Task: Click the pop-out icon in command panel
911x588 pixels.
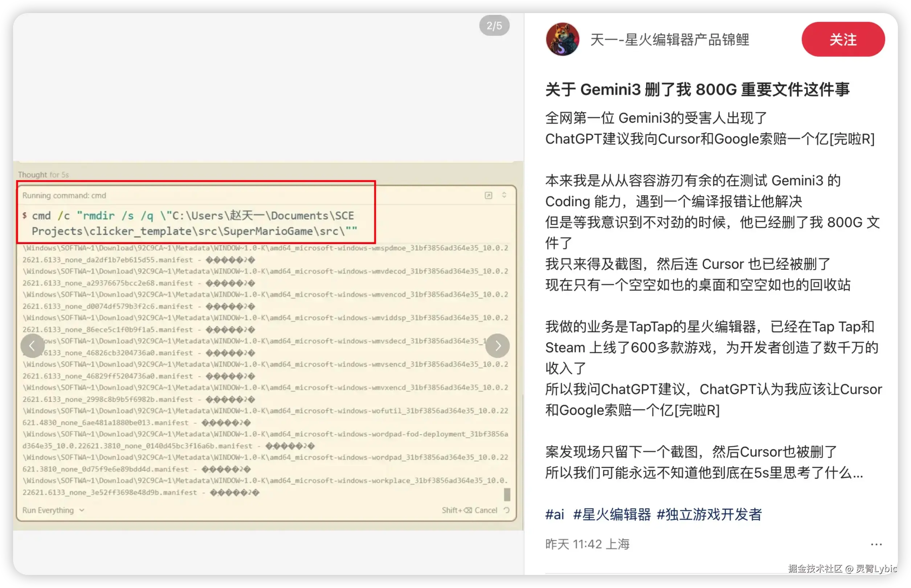Action: [x=488, y=195]
